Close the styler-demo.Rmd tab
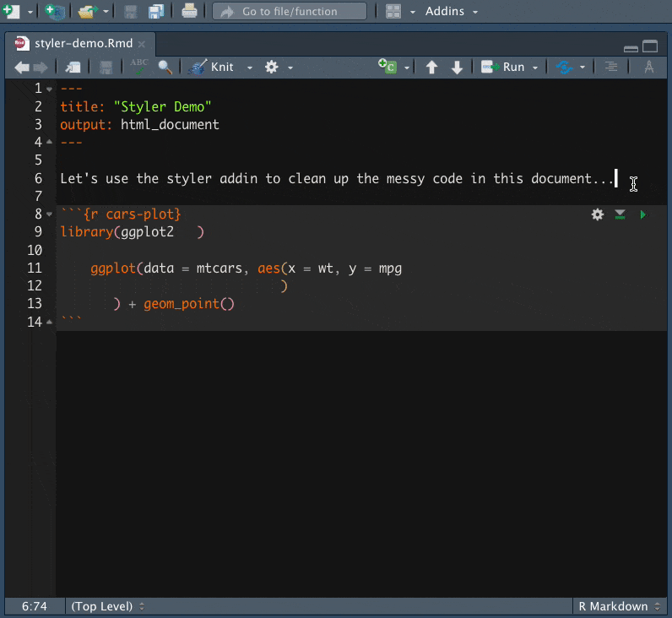Viewport: 672px width, 618px height. 142,44
